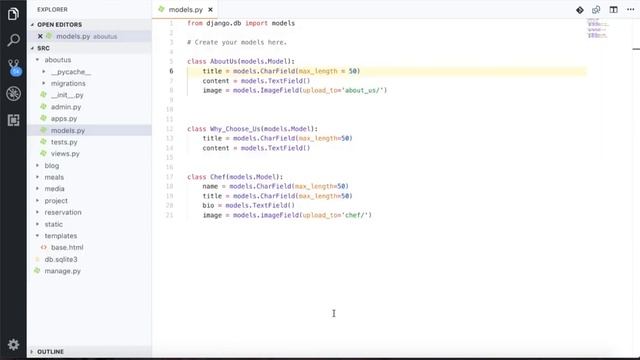Click the code minimap preview
Image resolution: width=640 pixels, height=360 pixels.
pyautogui.click(x=597, y=29)
